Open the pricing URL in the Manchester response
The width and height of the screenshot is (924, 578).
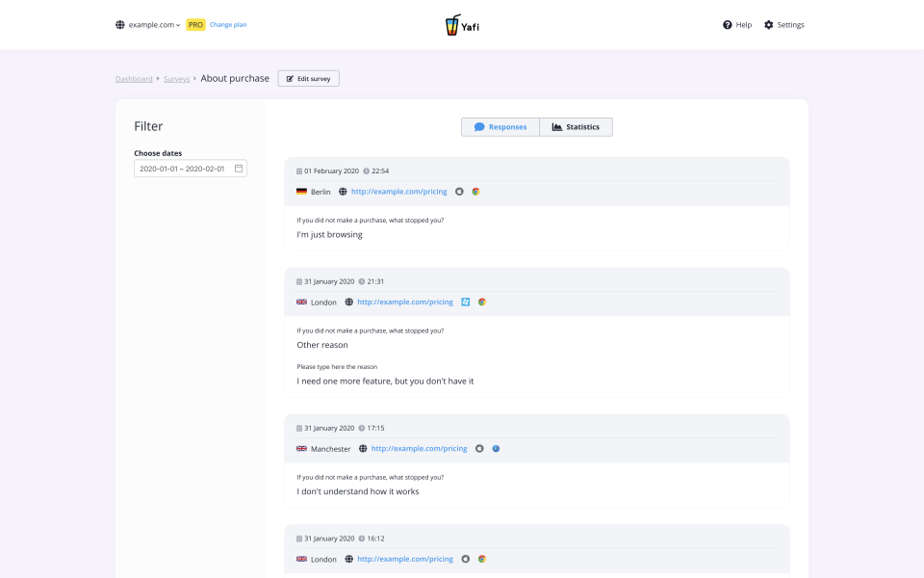419,448
